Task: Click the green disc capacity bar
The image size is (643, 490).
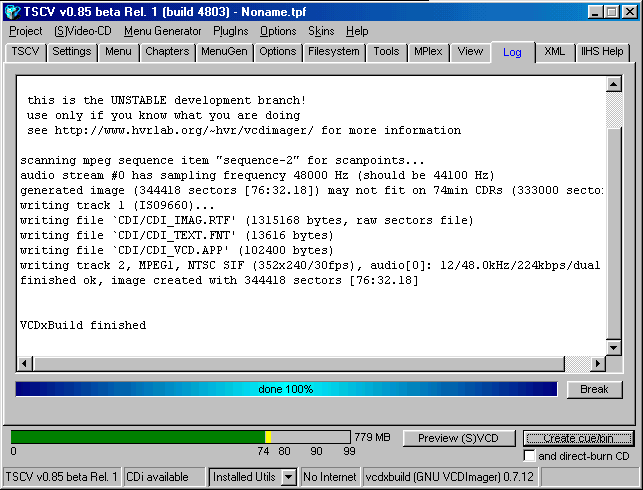Action: point(140,437)
